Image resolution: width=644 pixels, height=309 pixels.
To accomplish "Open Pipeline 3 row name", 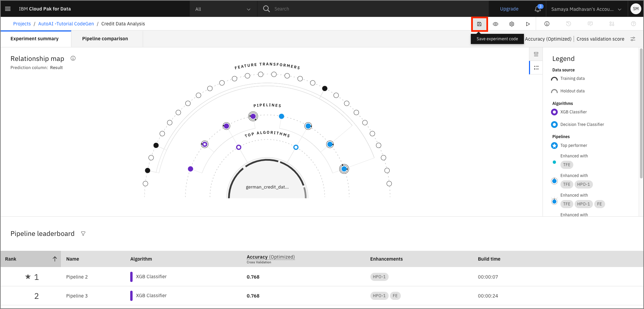I will (x=77, y=296).
